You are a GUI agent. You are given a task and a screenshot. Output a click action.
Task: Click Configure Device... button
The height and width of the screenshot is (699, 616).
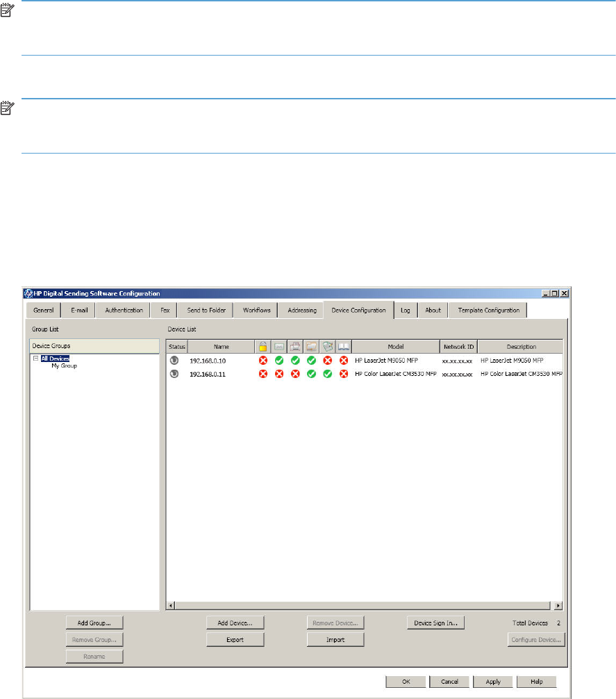[x=536, y=640]
